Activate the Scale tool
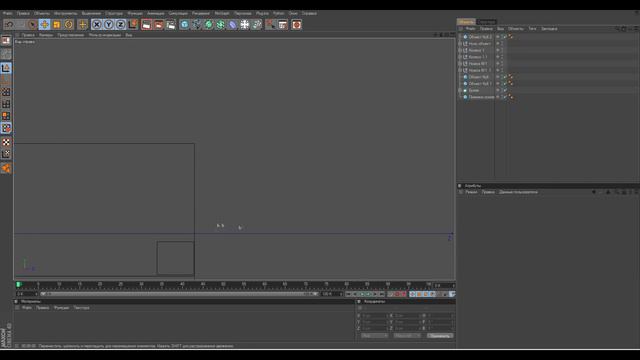 (57, 24)
